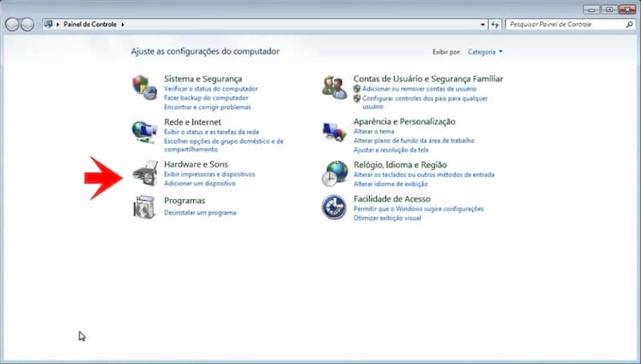Open the Facilidade de Acesso icon
Viewport: 641px width, 364px height.
(x=333, y=207)
